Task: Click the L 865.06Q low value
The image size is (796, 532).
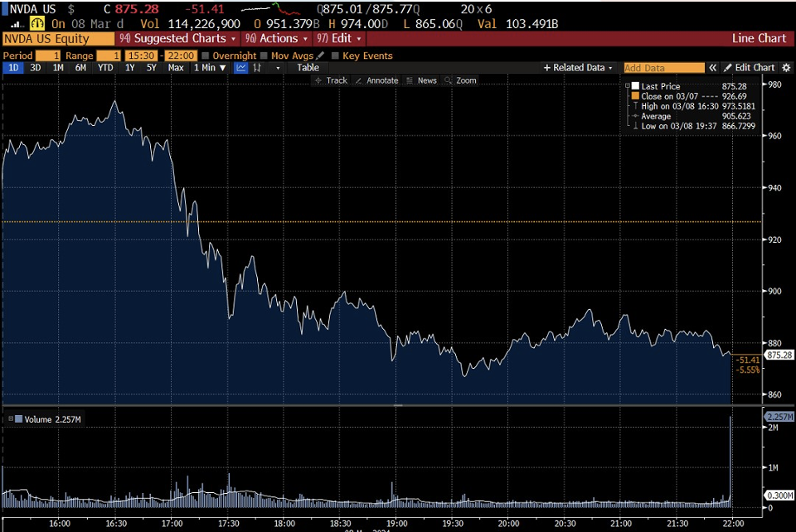Action: coord(433,24)
